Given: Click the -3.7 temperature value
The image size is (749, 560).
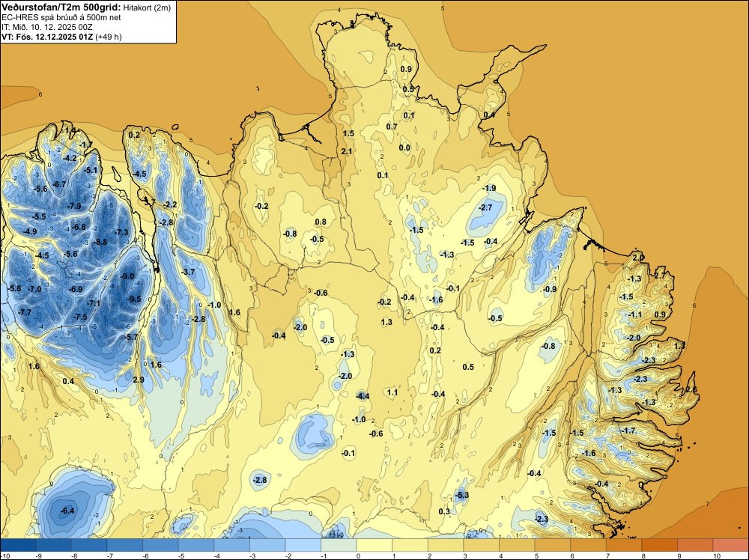Looking at the screenshot, I should coord(188,272).
